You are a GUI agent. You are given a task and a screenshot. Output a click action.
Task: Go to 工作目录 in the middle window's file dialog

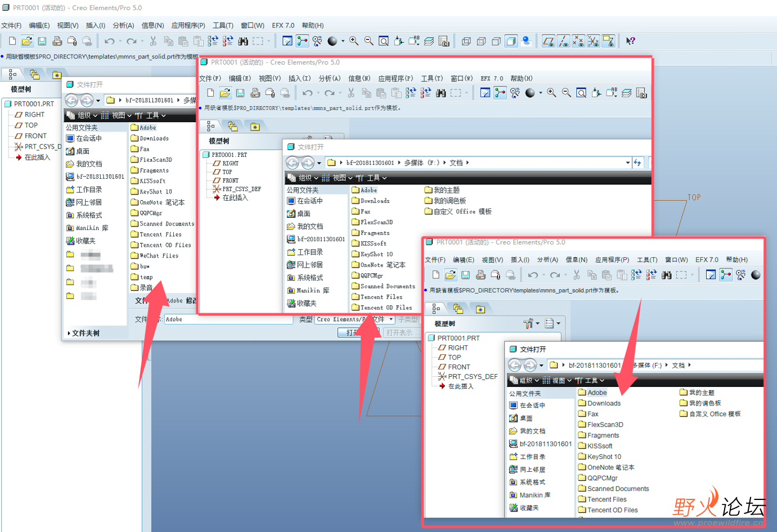305,252
